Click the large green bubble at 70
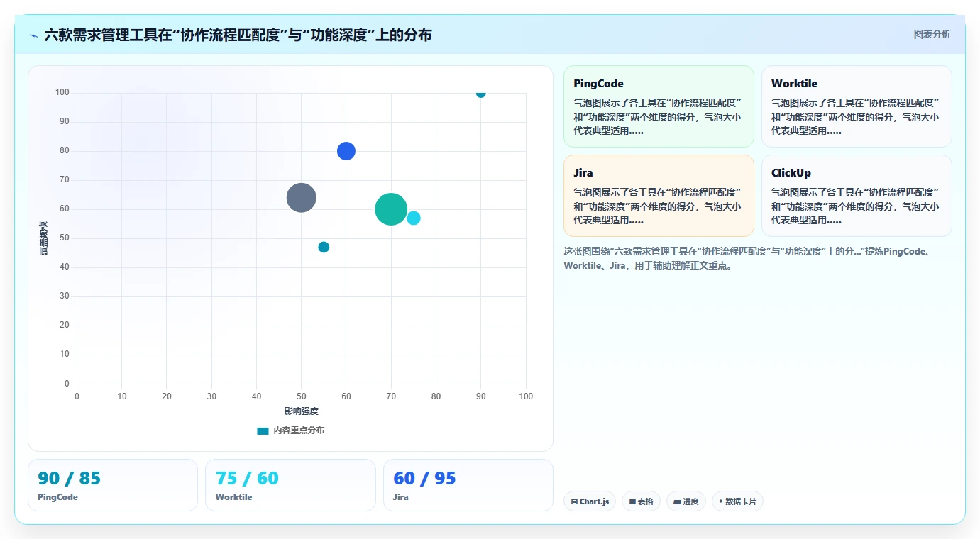This screenshot has width=980, height=539. tap(391, 209)
